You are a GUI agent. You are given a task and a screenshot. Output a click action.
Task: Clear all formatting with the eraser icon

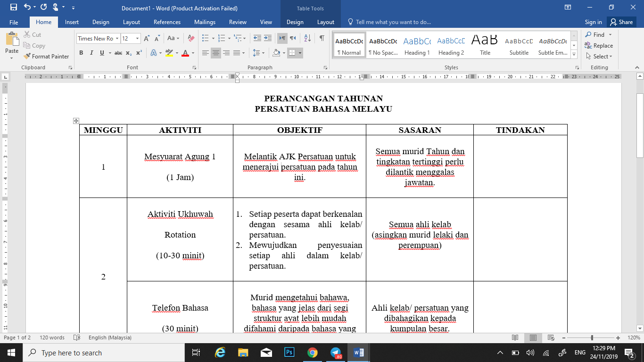[191, 39]
